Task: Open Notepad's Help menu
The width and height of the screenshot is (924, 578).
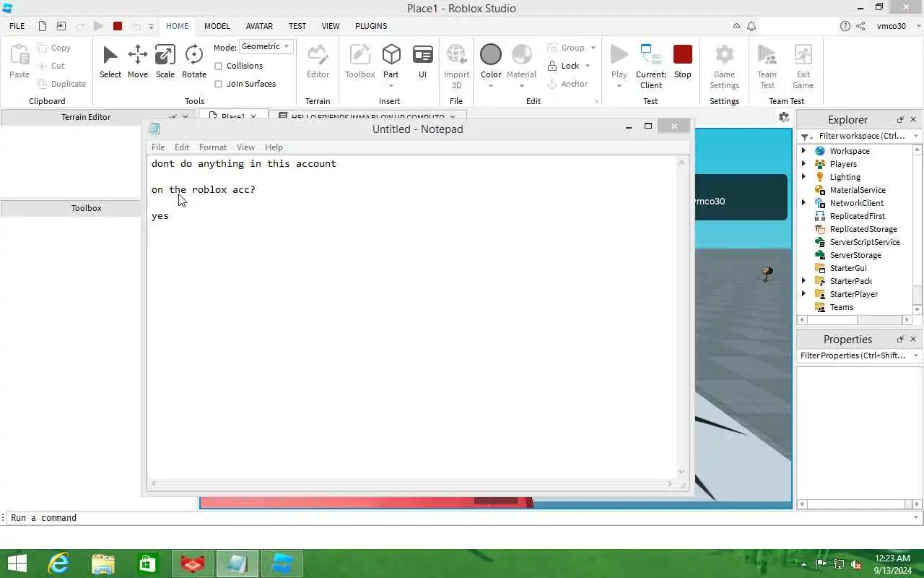Action: (x=274, y=147)
